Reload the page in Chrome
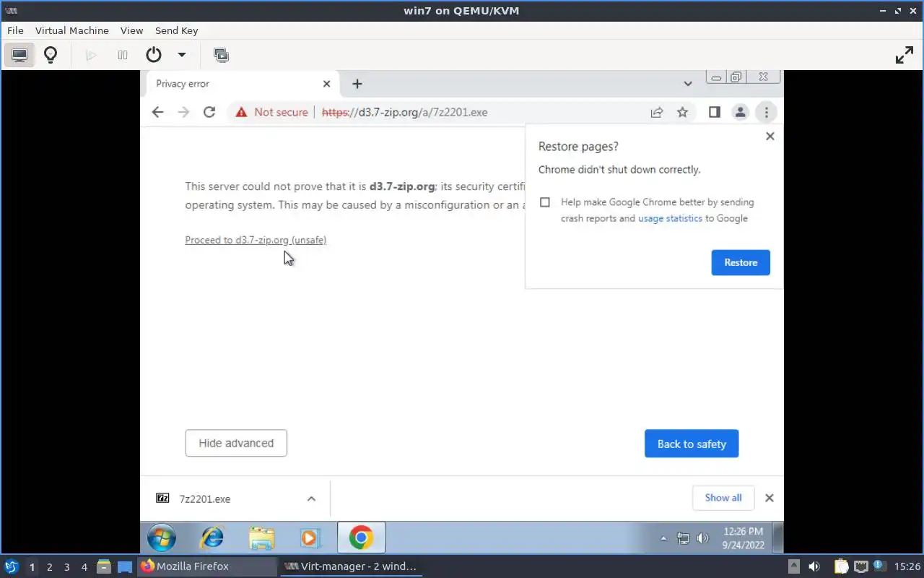This screenshot has height=578, width=924. pos(209,112)
